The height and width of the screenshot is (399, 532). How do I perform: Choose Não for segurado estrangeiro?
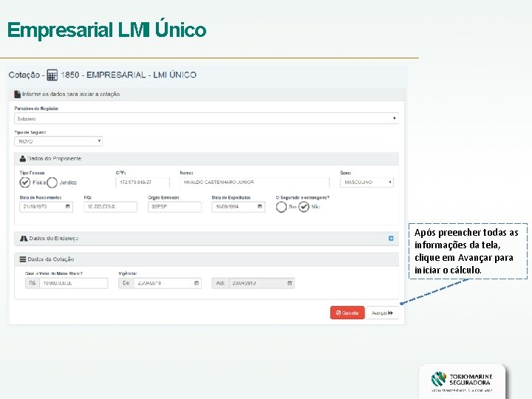click(x=304, y=207)
